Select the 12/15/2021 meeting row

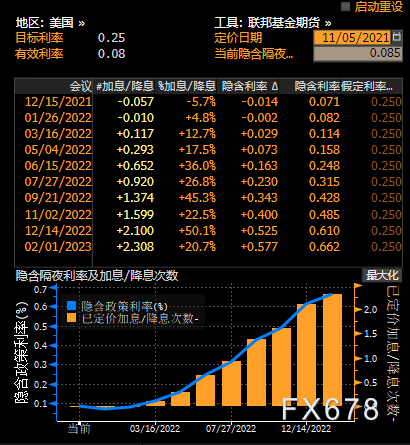click(x=208, y=102)
